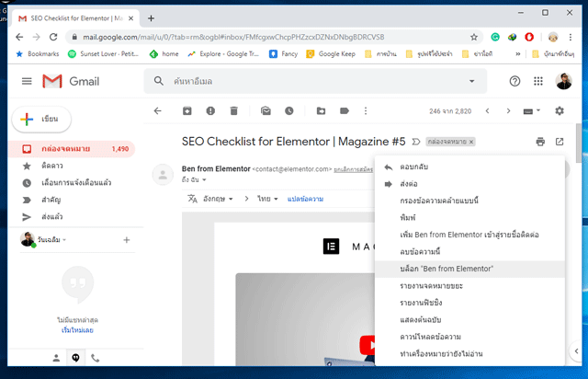
Task: Click the แปลข้อความ translate link
Action: (305, 199)
